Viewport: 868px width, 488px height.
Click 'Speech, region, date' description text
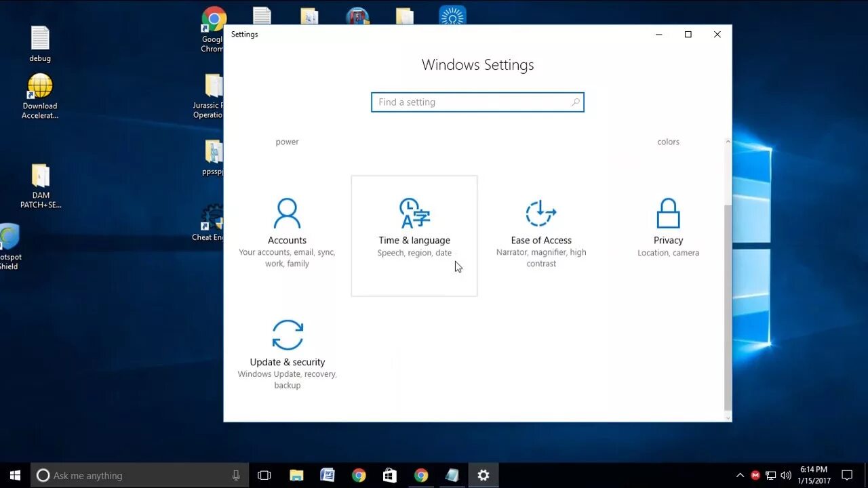[414, 253]
